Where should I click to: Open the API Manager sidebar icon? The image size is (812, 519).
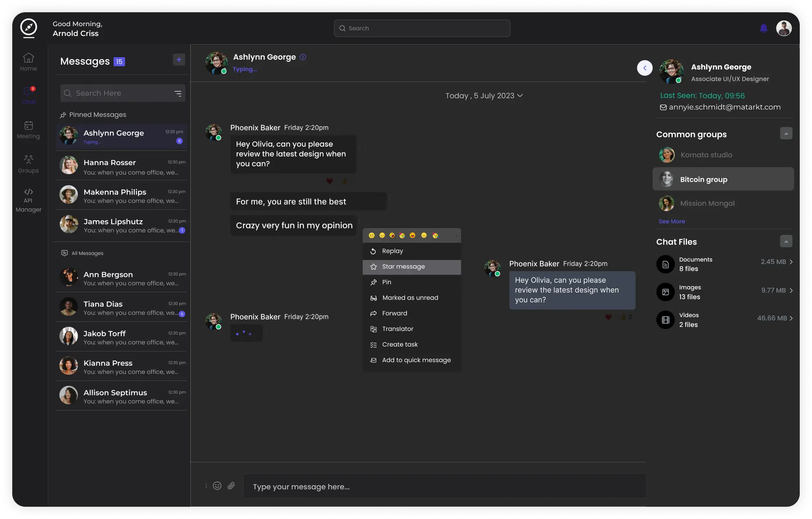(x=29, y=200)
